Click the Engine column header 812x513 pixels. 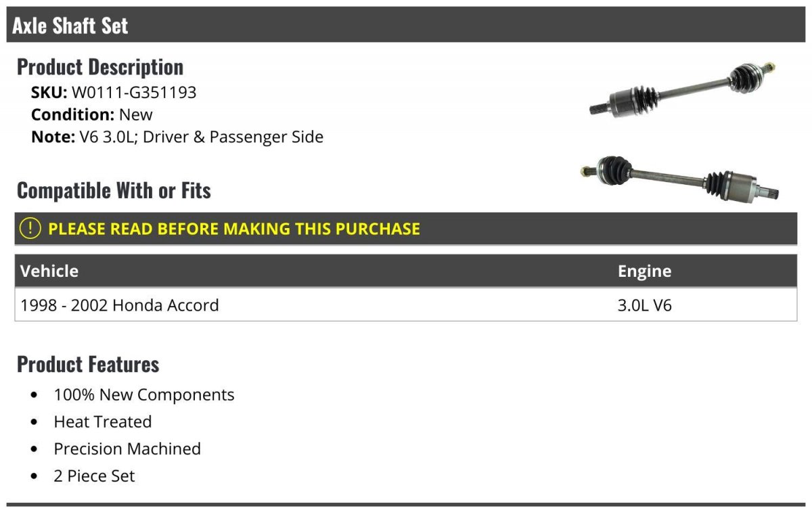644,271
